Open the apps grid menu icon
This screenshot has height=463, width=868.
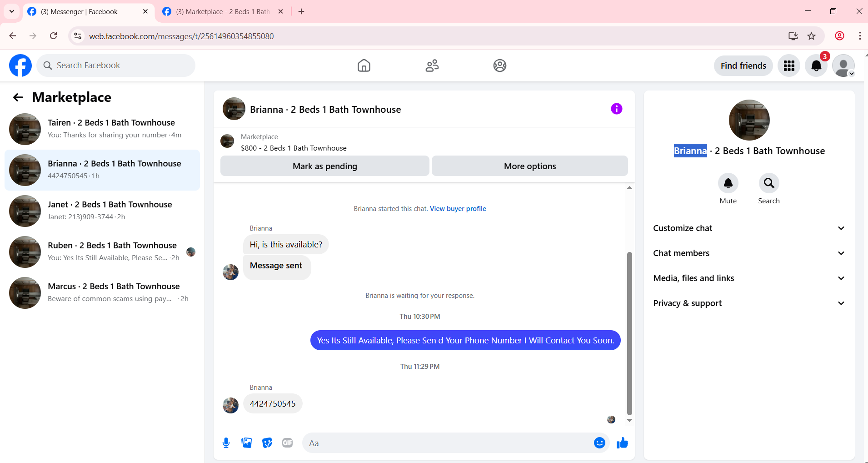click(x=789, y=65)
